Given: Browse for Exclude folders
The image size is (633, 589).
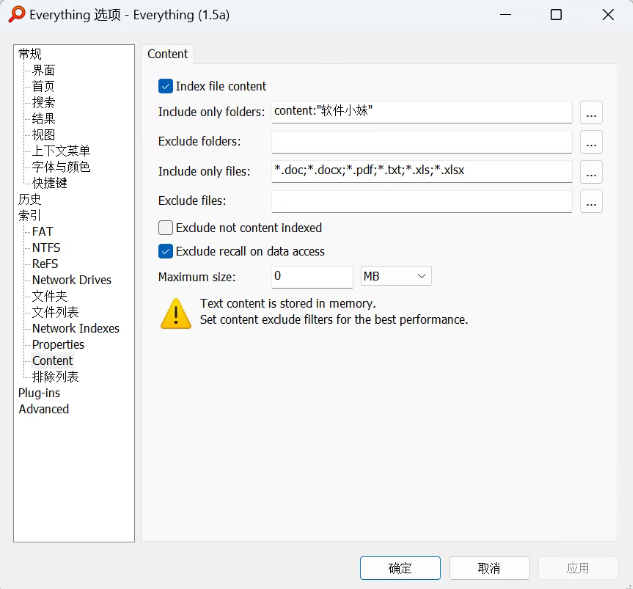Looking at the screenshot, I should pos(591,142).
